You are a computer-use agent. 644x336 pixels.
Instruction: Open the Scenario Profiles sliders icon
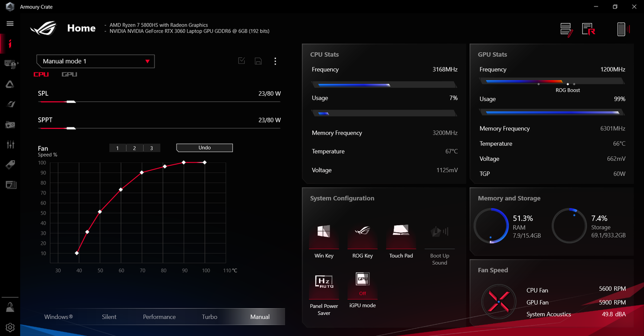coord(10,145)
